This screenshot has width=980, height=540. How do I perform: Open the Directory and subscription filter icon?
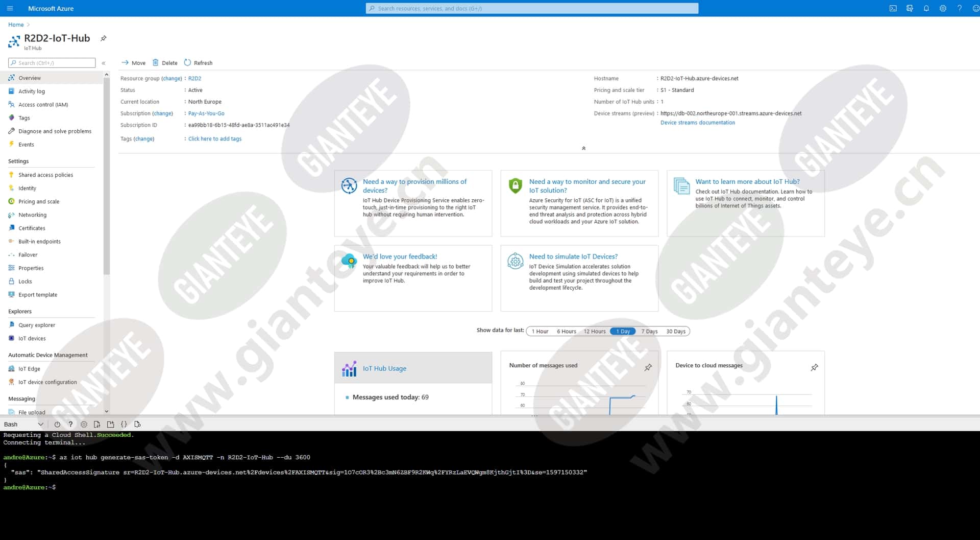point(910,8)
